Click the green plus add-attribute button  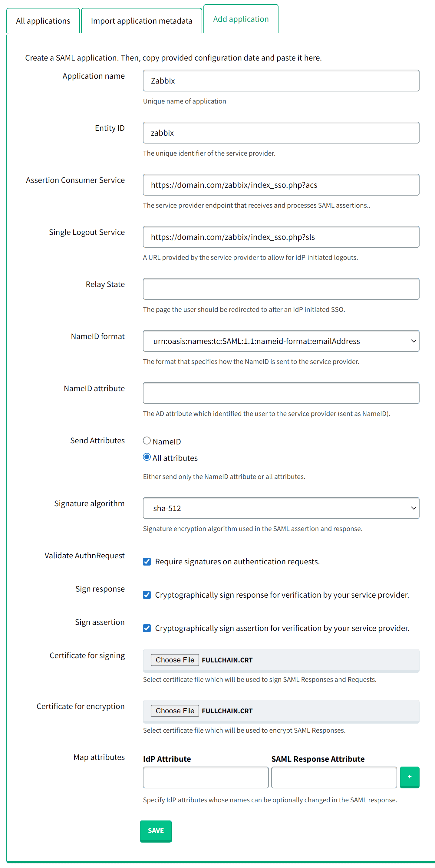pos(409,777)
